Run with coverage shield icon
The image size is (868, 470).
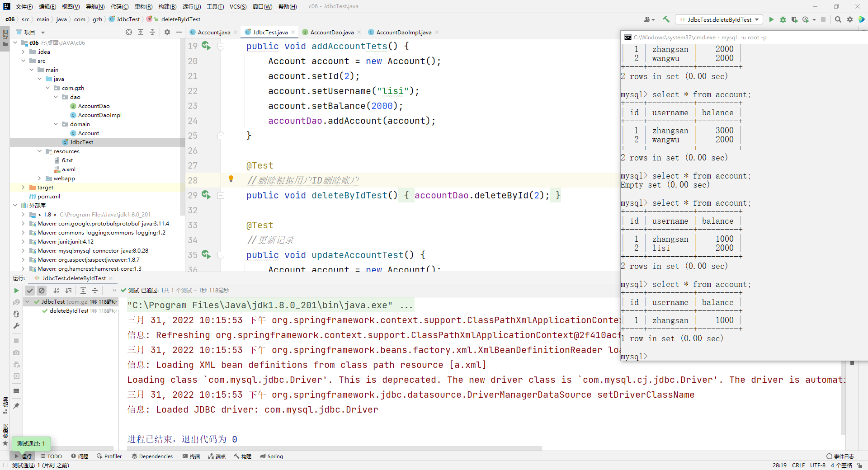point(794,19)
